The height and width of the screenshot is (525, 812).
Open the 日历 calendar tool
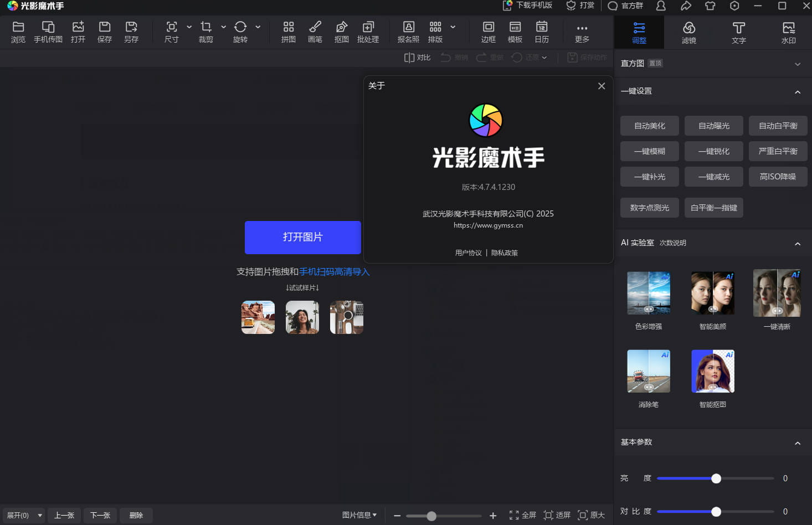542,32
